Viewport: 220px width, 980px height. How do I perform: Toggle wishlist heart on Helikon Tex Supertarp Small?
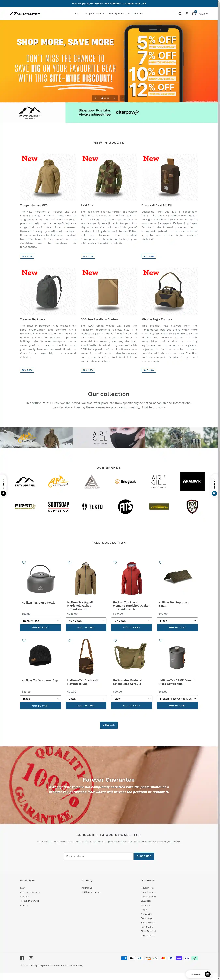pyautogui.click(x=161, y=562)
